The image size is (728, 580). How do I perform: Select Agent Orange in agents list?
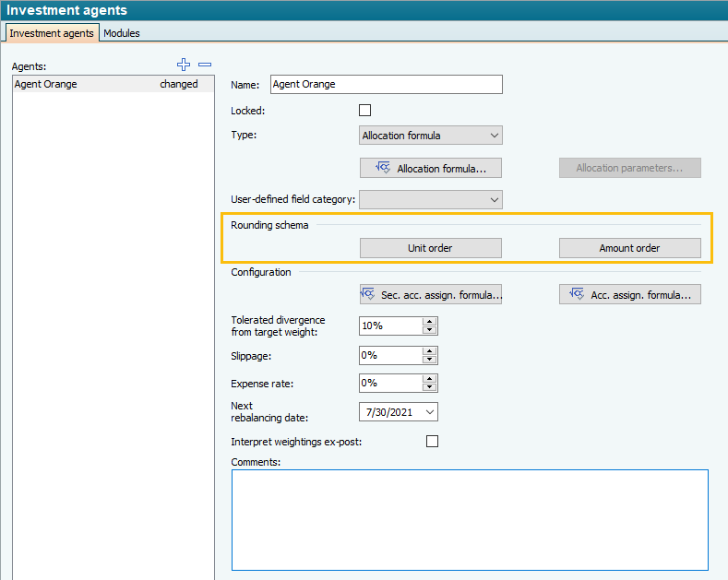pyautogui.click(x=106, y=84)
